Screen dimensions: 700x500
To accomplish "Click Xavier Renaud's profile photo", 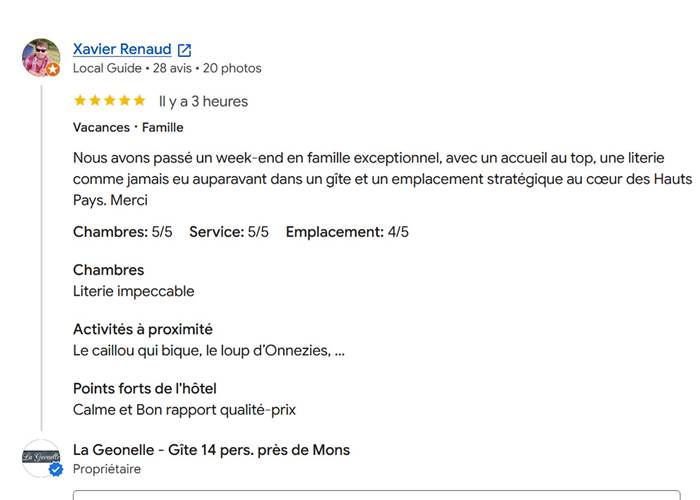I will [41, 57].
